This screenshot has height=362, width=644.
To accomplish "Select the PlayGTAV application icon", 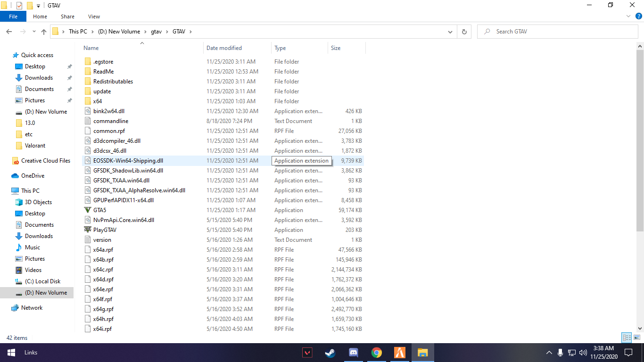I will (x=88, y=230).
